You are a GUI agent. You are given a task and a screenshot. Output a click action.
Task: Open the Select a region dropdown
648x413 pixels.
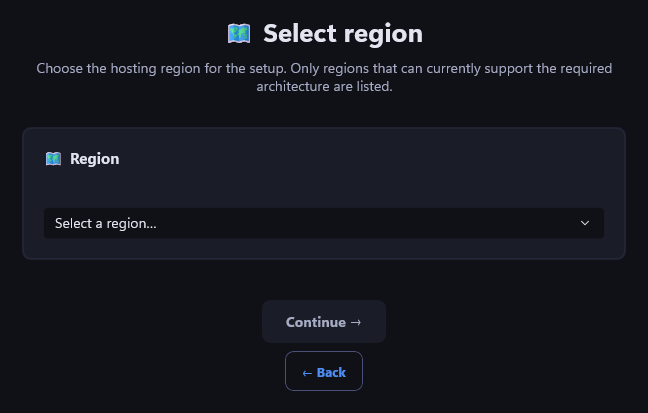pos(324,223)
